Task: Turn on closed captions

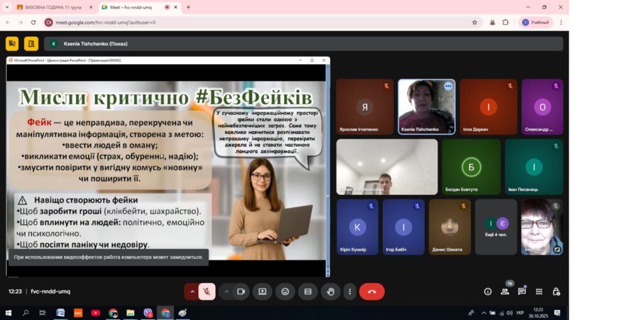Action: coord(308,292)
